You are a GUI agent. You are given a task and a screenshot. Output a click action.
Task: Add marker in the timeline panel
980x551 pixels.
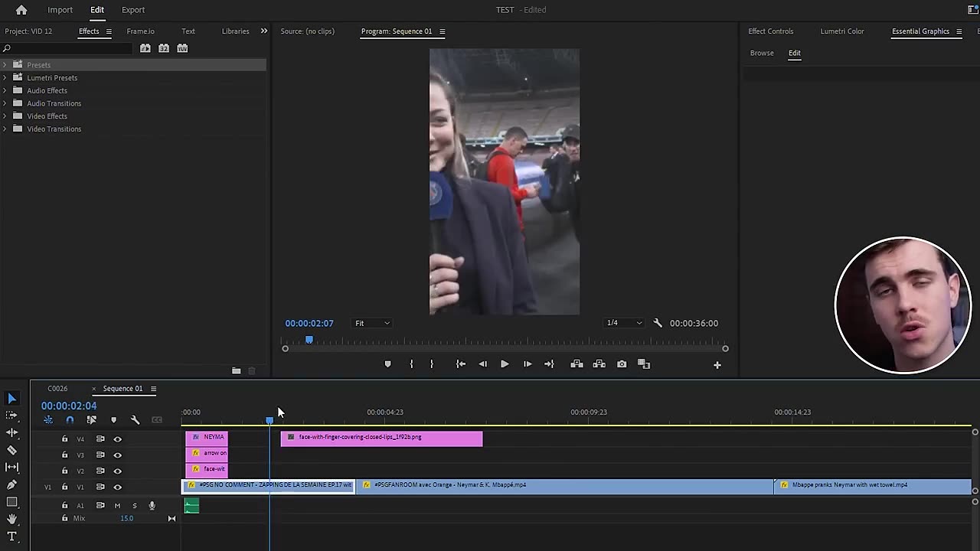pos(113,419)
